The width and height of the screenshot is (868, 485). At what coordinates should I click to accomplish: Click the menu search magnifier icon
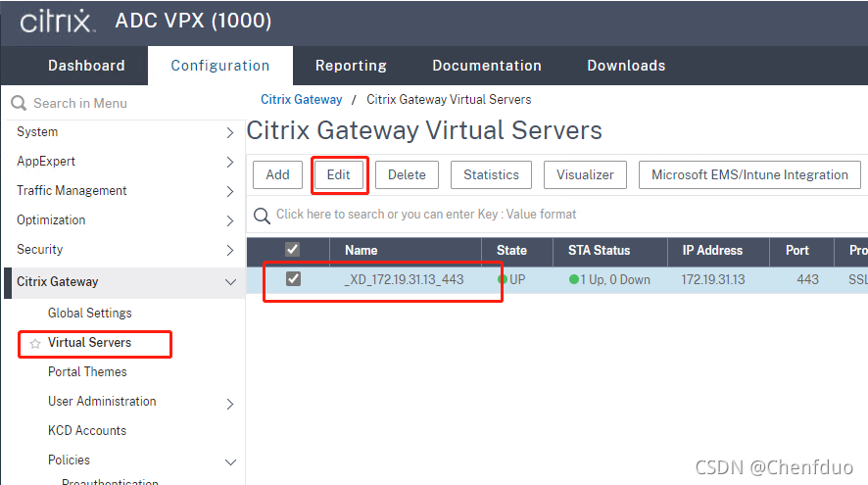pyautogui.click(x=19, y=103)
